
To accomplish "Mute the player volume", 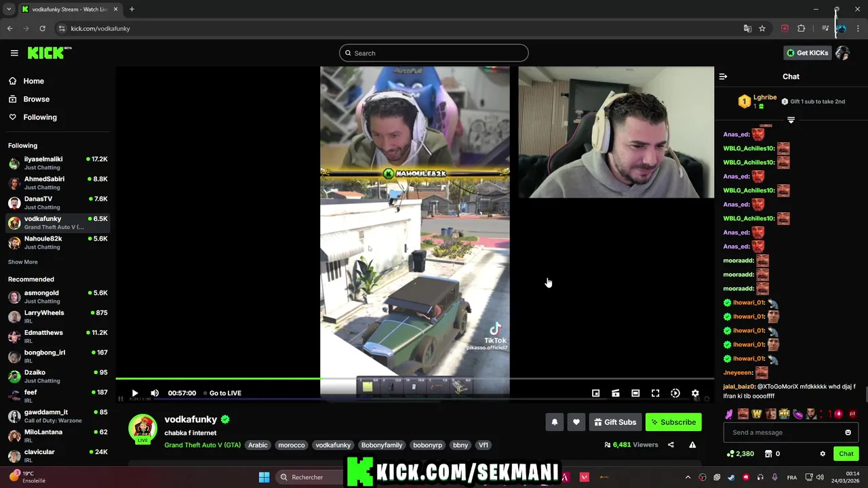I will pyautogui.click(x=155, y=393).
